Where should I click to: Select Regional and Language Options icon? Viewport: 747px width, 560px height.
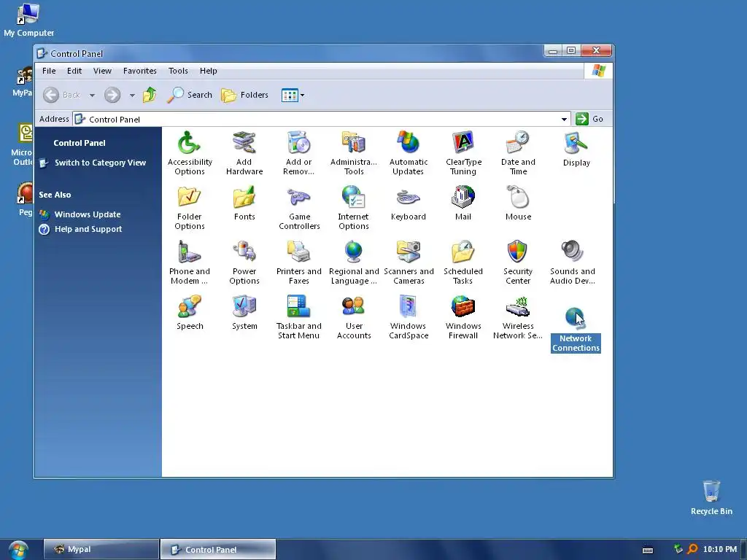point(354,262)
